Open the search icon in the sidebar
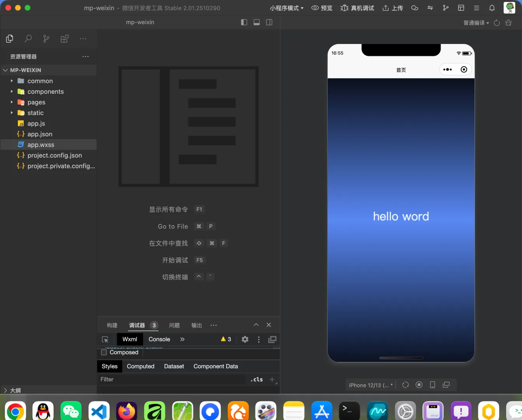522x420 pixels. 28,38
